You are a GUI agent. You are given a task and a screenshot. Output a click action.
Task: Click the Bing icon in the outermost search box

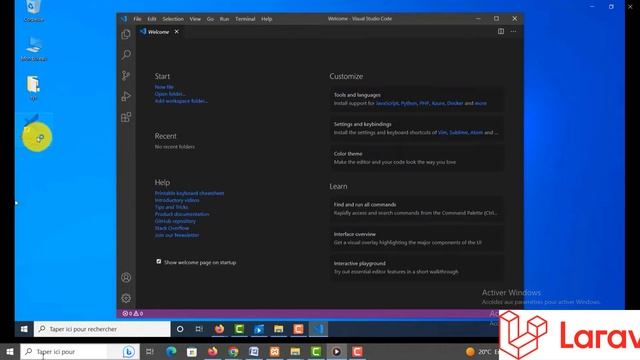[x=129, y=351]
